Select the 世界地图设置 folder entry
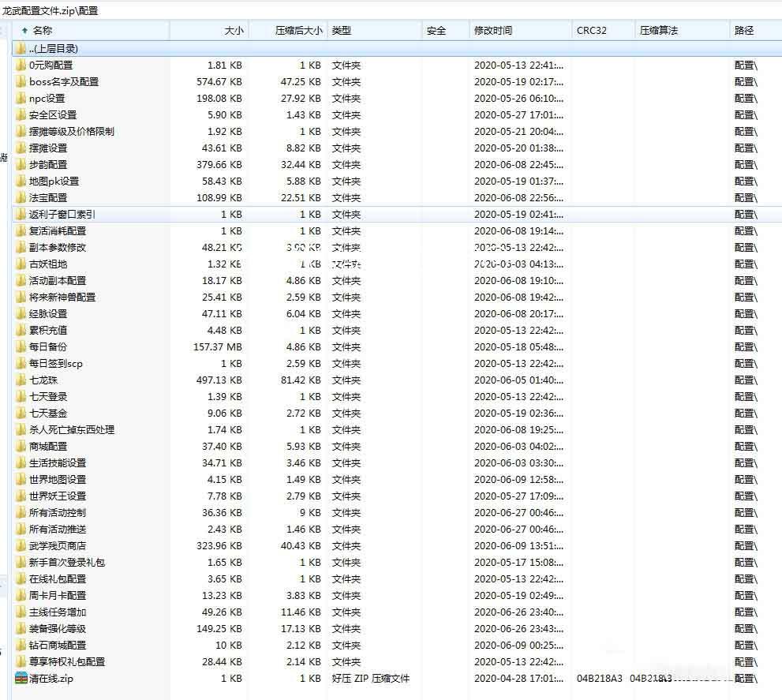782x700 pixels. (x=58, y=479)
